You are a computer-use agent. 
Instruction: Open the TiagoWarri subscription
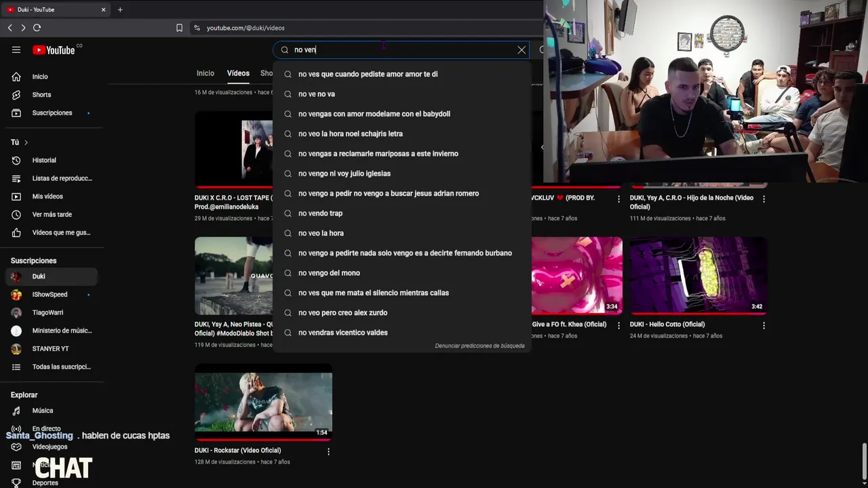[x=52, y=312]
